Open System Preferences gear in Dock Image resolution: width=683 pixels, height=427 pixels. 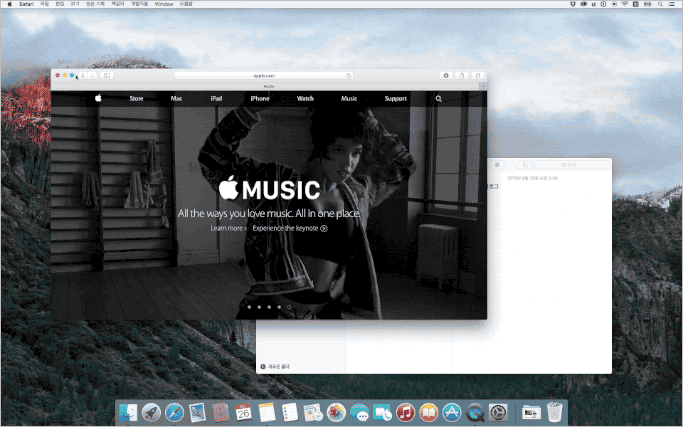pos(498,412)
